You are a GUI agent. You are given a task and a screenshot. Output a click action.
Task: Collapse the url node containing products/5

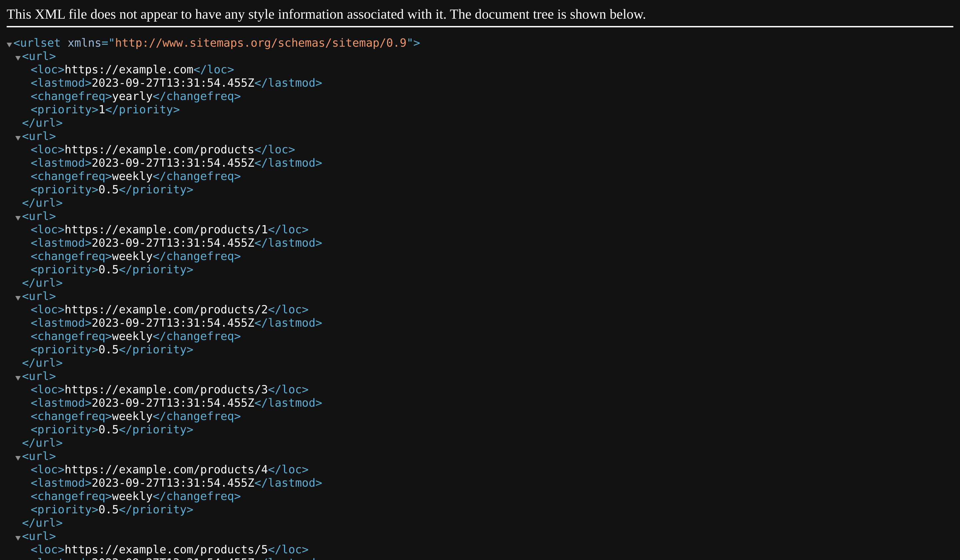(18, 538)
